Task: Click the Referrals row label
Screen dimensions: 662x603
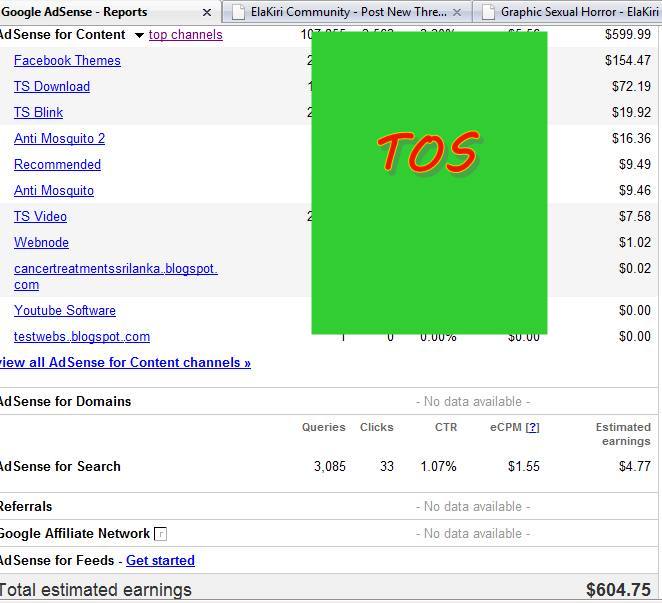Action: (26, 507)
